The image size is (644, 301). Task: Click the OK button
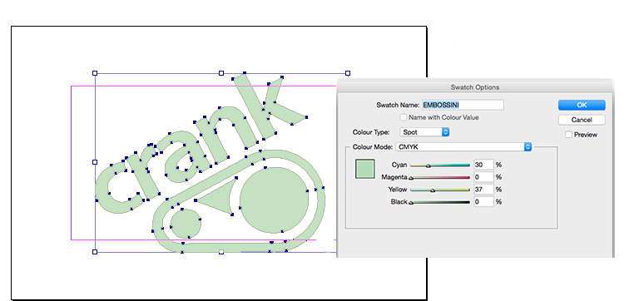coord(582,105)
